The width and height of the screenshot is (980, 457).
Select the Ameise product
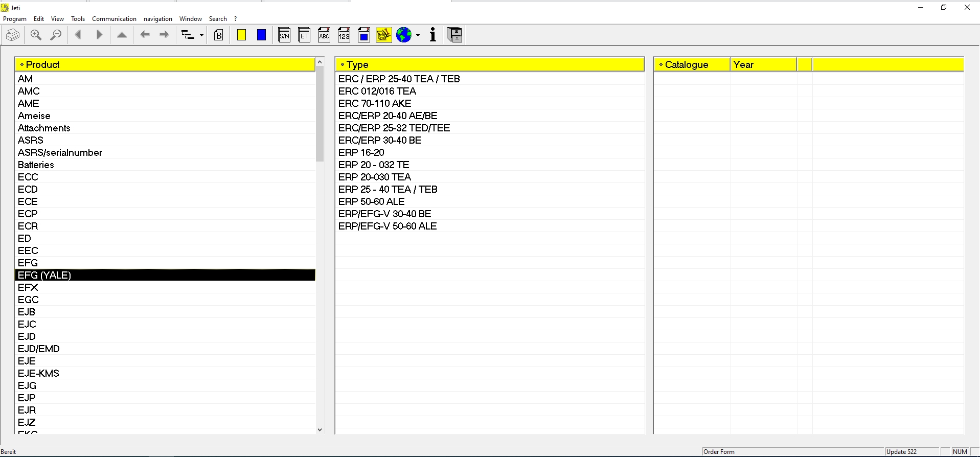tap(165, 116)
